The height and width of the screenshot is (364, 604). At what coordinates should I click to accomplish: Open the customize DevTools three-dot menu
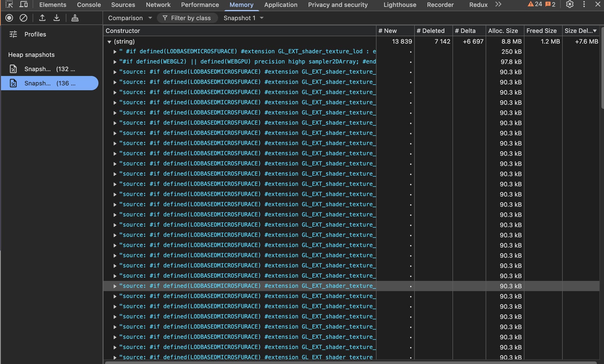click(x=584, y=4)
